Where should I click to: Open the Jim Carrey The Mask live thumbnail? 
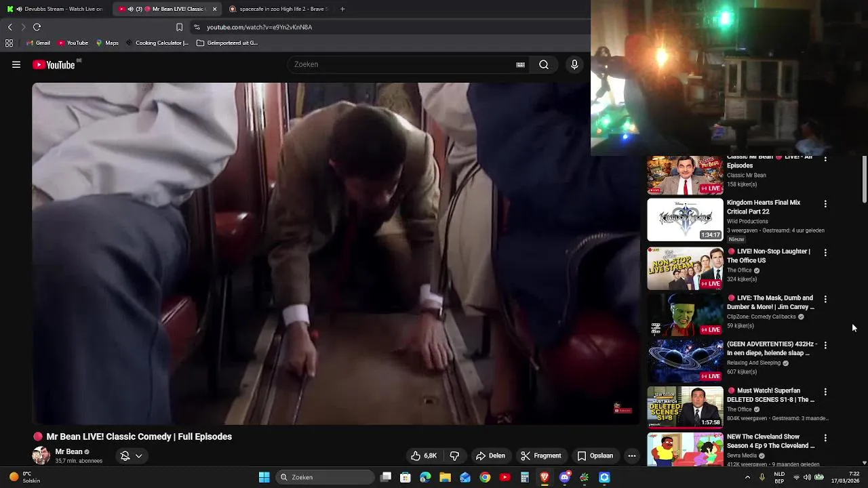[x=685, y=314]
